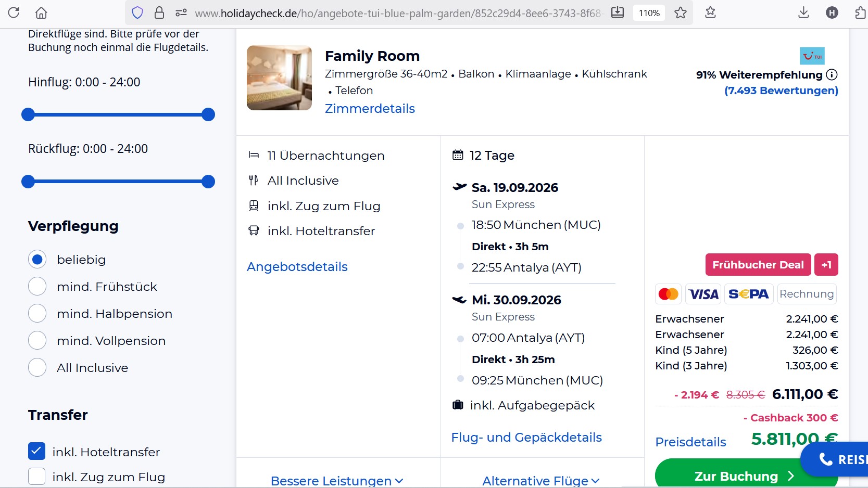The image size is (868, 488).
Task: Open the info icon next to Weiterempfehlung
Action: [832, 74]
